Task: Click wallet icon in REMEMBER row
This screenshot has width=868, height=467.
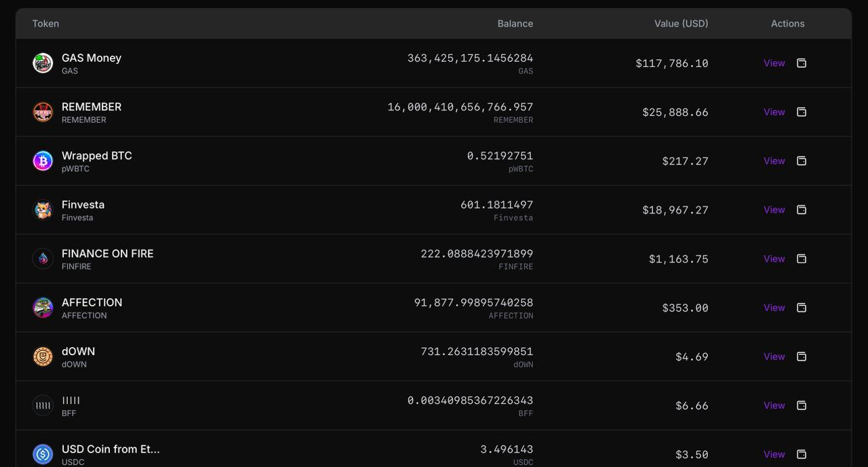Action: [802, 112]
